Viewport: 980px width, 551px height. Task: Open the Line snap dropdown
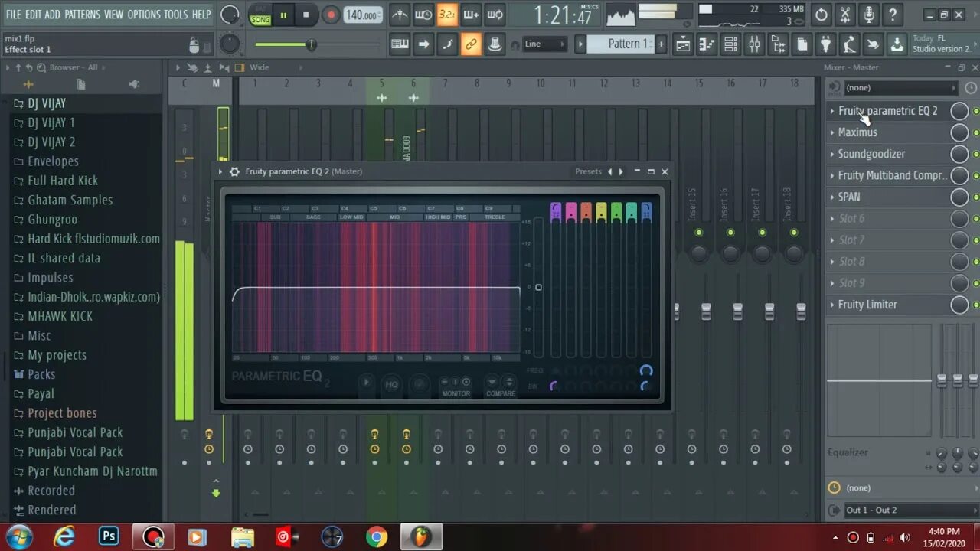click(544, 44)
